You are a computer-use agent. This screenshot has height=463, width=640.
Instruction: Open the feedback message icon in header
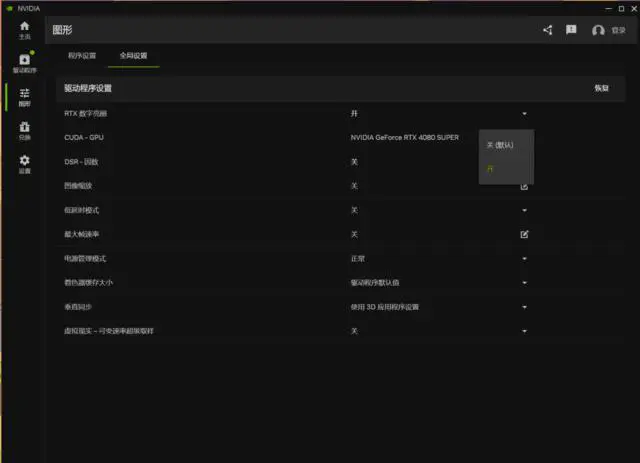tap(571, 30)
